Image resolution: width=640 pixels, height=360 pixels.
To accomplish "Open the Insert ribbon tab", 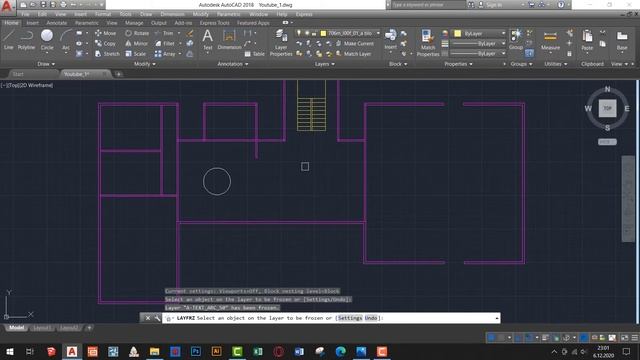I will 32,23.
